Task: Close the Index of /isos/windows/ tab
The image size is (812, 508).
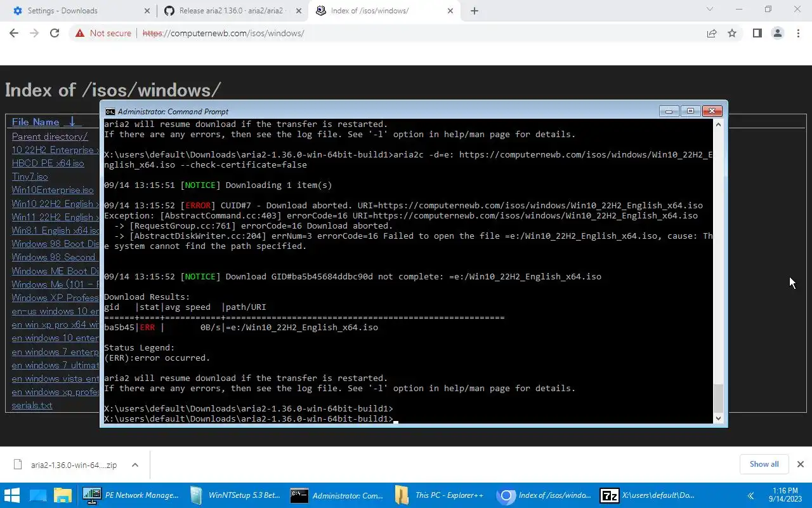Action: click(450, 11)
